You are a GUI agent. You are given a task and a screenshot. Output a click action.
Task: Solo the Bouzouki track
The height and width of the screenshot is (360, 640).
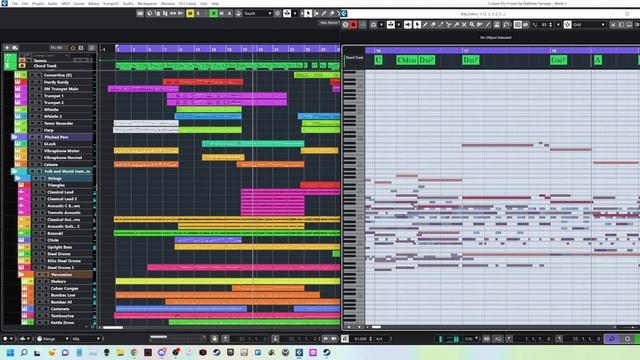click(x=42, y=233)
